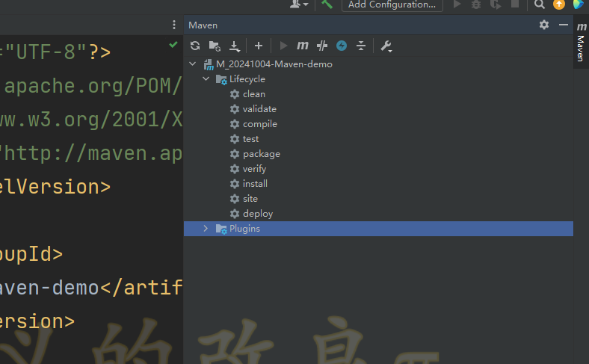Select the validate lifecycle phase

259,109
